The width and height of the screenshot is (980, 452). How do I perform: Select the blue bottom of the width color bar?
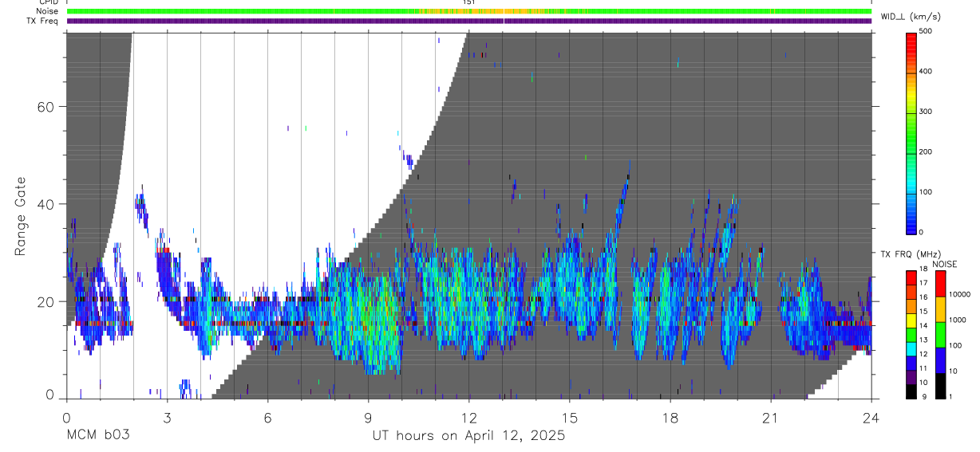pyautogui.click(x=912, y=226)
